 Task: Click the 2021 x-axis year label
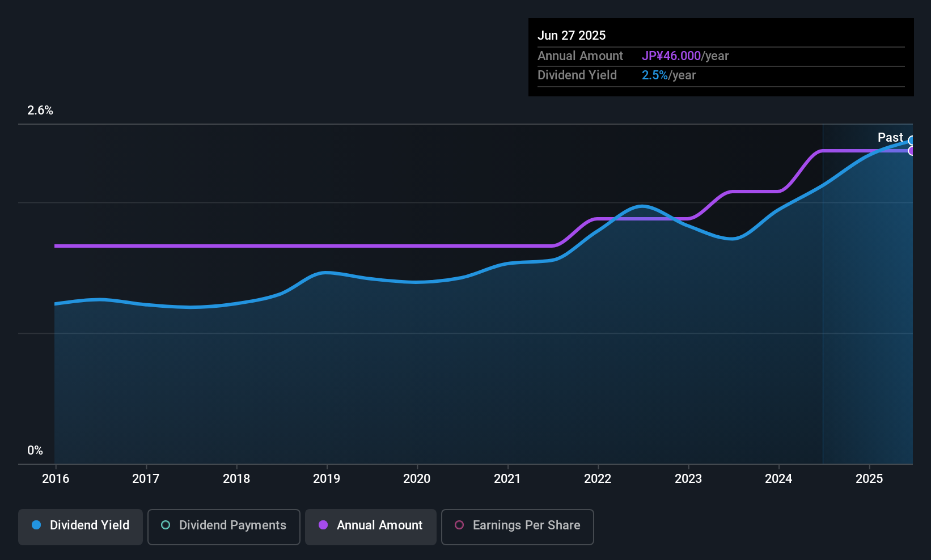(x=507, y=479)
